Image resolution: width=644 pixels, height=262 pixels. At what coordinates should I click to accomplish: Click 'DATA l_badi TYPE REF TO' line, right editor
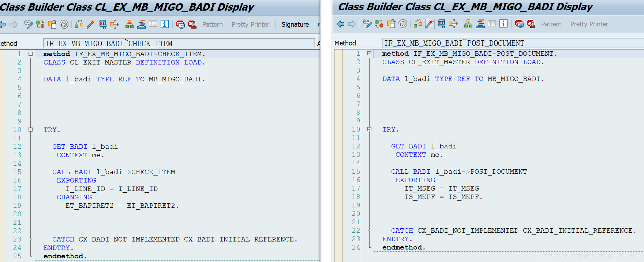[463, 79]
